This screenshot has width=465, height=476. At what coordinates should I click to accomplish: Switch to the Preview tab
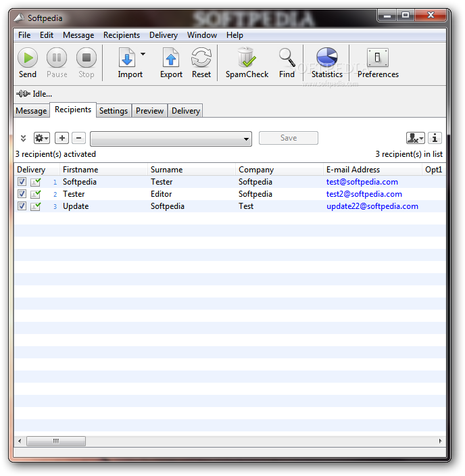pyautogui.click(x=149, y=111)
